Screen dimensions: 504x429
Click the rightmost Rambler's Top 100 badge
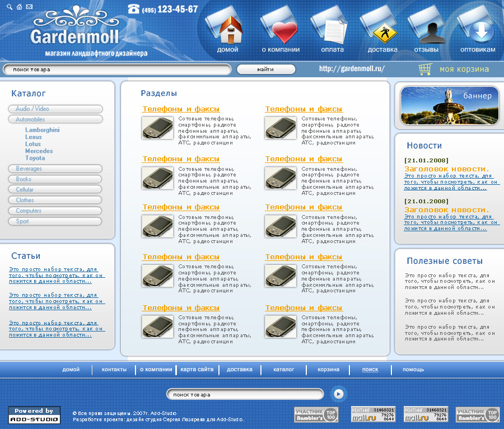(x=478, y=414)
